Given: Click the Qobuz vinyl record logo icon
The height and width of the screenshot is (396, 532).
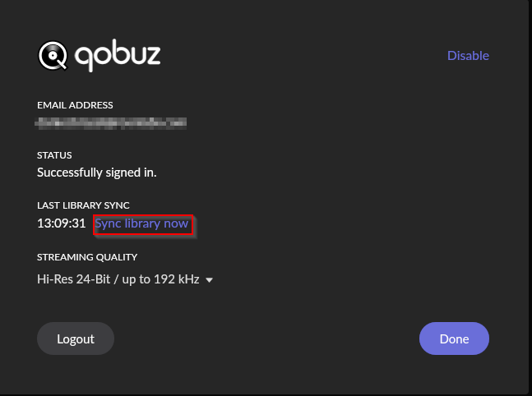Looking at the screenshot, I should (53, 56).
